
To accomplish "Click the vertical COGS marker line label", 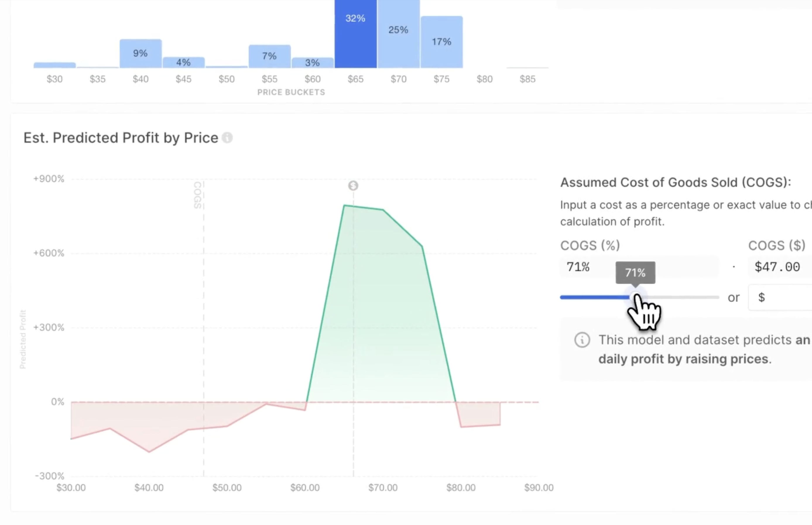I will click(197, 195).
